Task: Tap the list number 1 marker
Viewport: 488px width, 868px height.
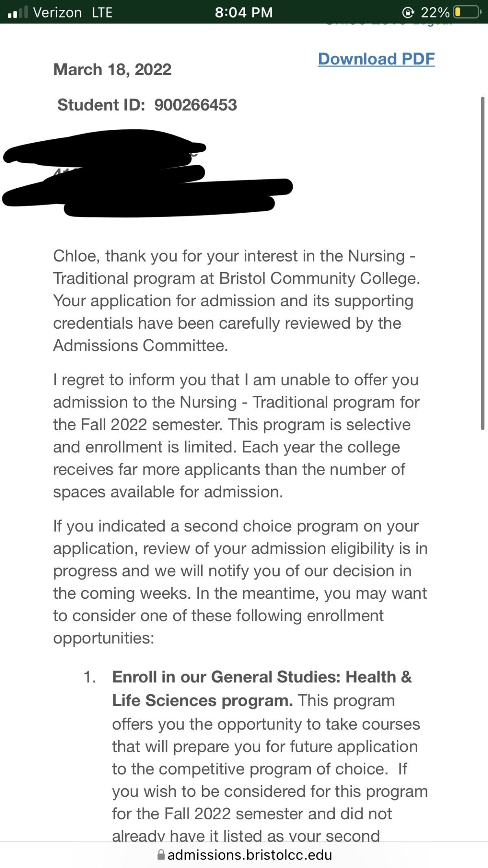Action: pyautogui.click(x=90, y=677)
